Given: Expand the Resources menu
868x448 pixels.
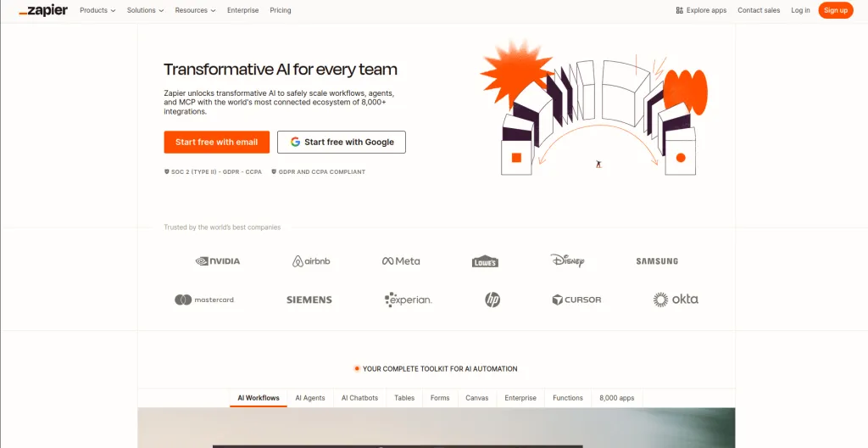Looking at the screenshot, I should [x=196, y=10].
